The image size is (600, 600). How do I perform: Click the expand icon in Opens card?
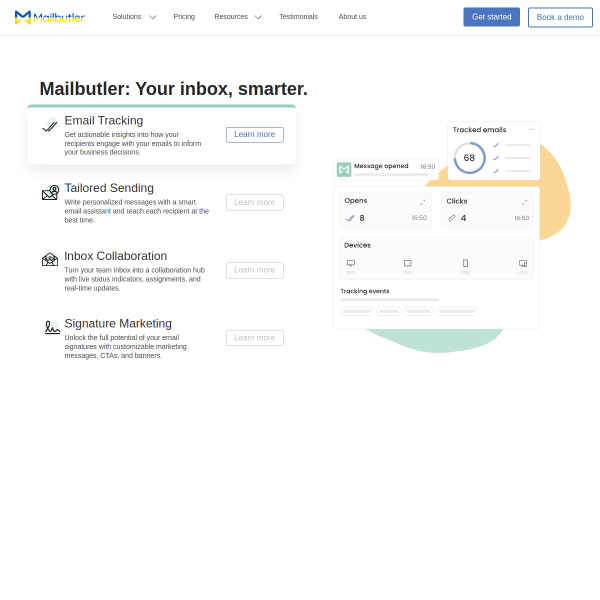tap(422, 202)
